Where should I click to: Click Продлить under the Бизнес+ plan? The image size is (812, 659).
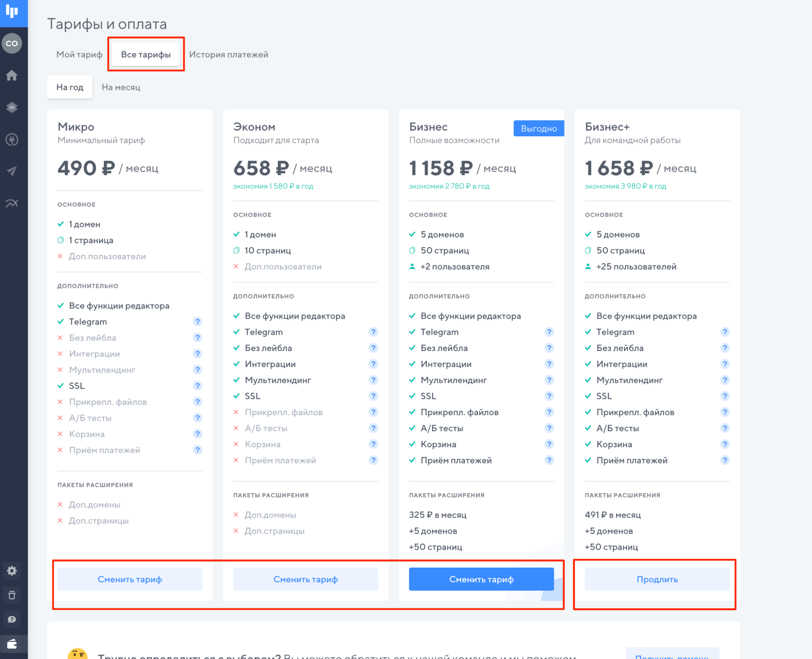click(657, 579)
